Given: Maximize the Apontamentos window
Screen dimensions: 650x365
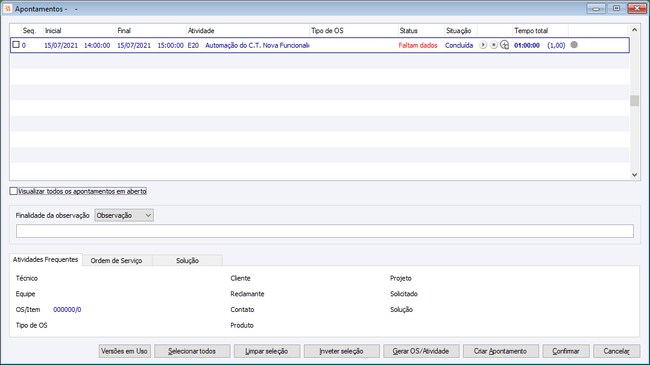Looking at the screenshot, I should (x=616, y=8).
